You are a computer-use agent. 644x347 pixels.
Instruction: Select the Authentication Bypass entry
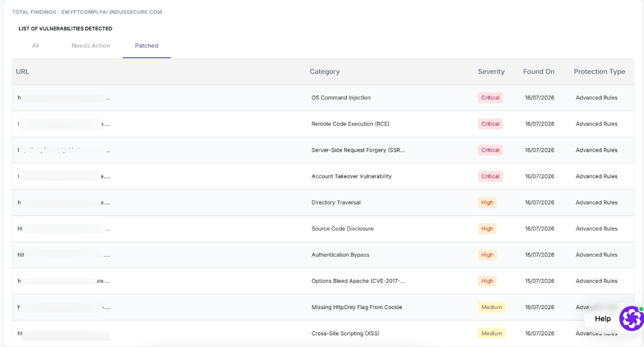point(340,255)
